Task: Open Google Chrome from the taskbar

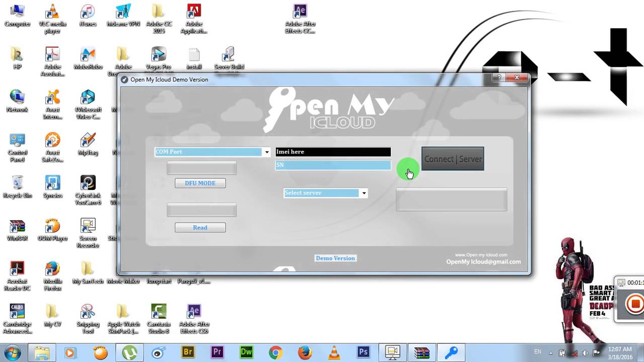Action: coord(275,352)
